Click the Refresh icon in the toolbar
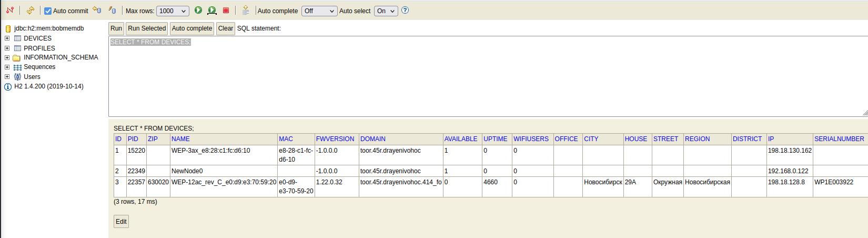This screenshot has height=238, width=868. pos(31,10)
